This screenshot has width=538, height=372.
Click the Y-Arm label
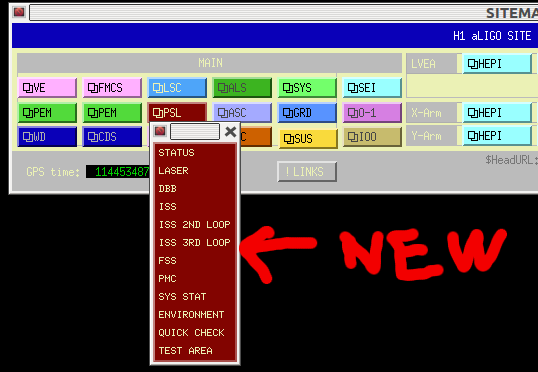click(x=426, y=136)
